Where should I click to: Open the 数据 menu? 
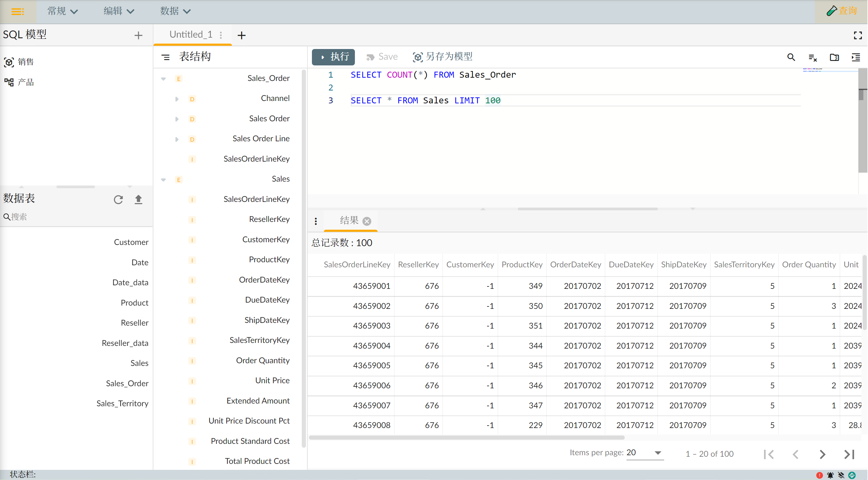click(175, 11)
